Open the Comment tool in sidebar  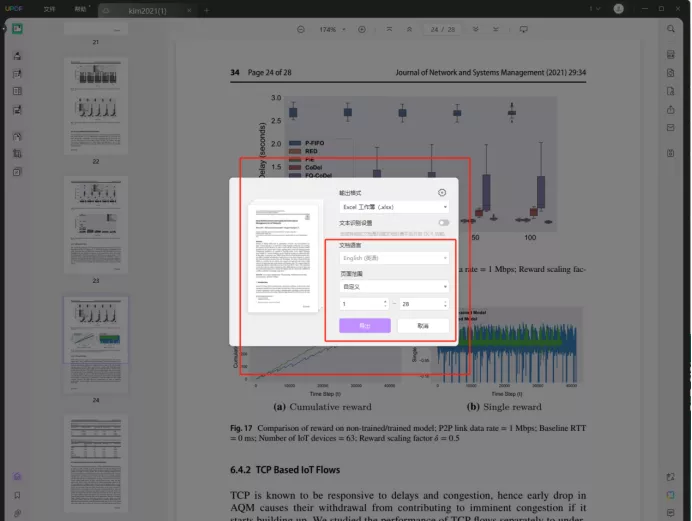(17, 56)
